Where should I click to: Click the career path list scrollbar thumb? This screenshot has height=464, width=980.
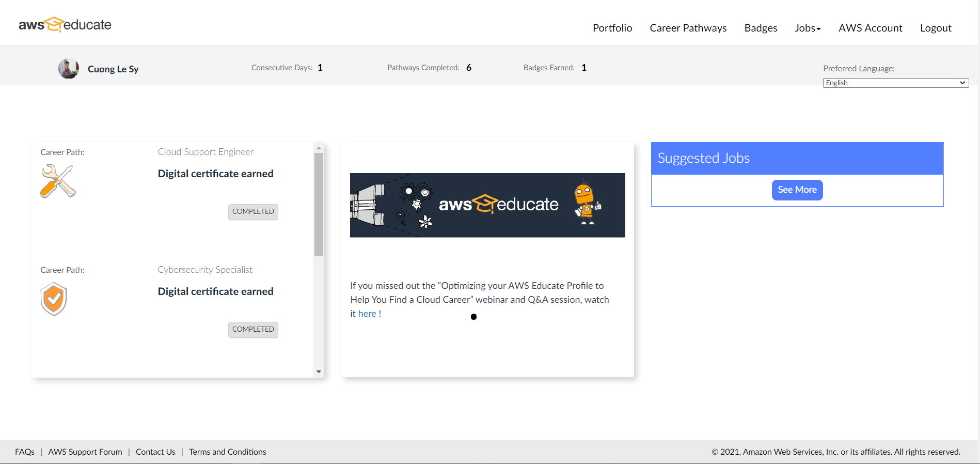point(319,205)
